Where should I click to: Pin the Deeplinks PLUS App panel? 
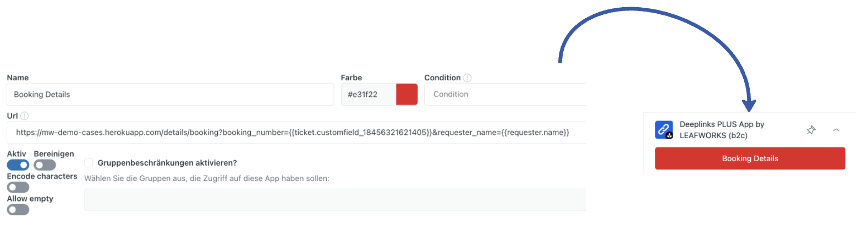pyautogui.click(x=811, y=130)
